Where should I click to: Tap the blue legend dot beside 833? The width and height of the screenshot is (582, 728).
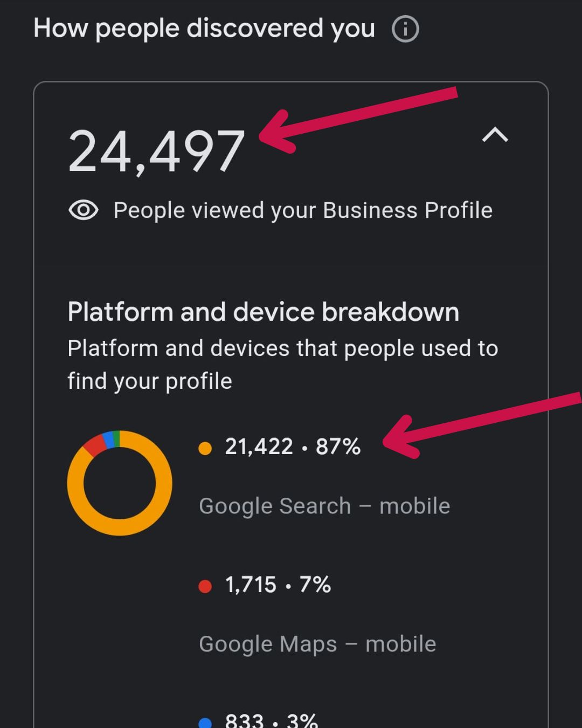[205, 723]
